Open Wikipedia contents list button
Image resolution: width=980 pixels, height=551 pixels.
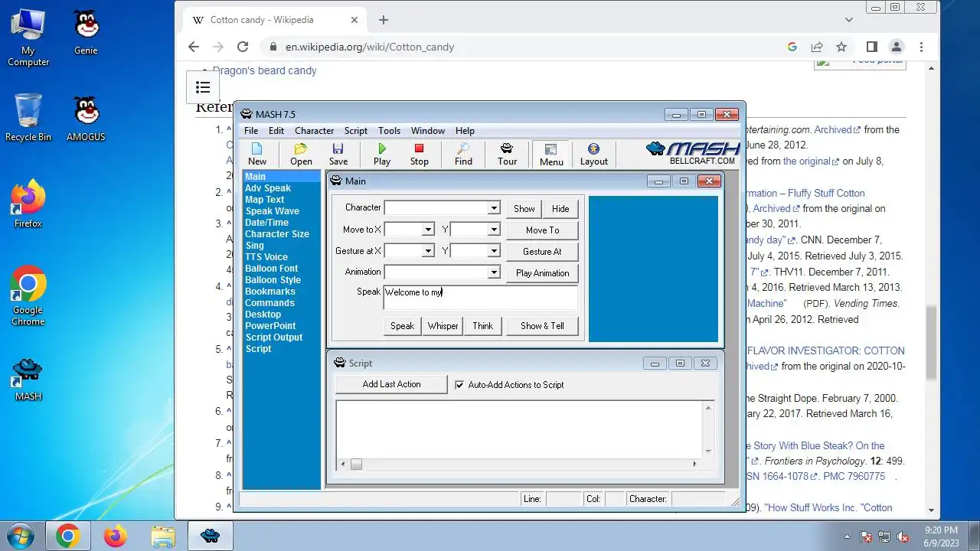pyautogui.click(x=203, y=87)
